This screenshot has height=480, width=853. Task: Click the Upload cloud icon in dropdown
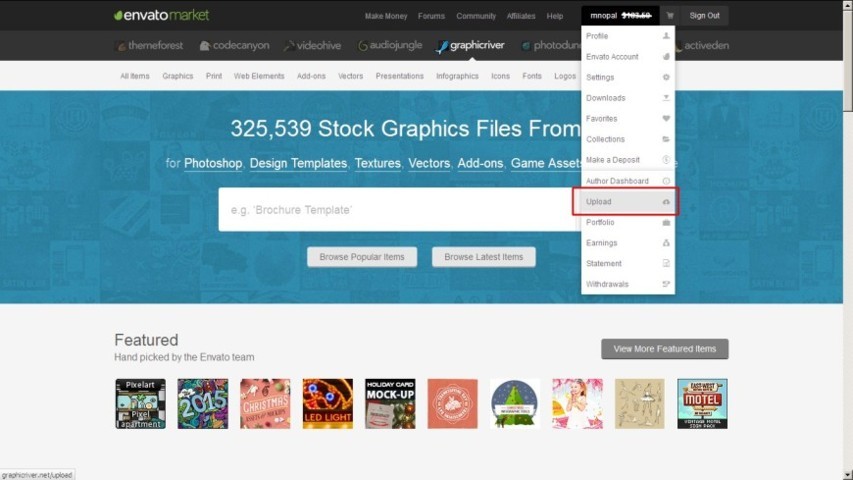click(666, 202)
